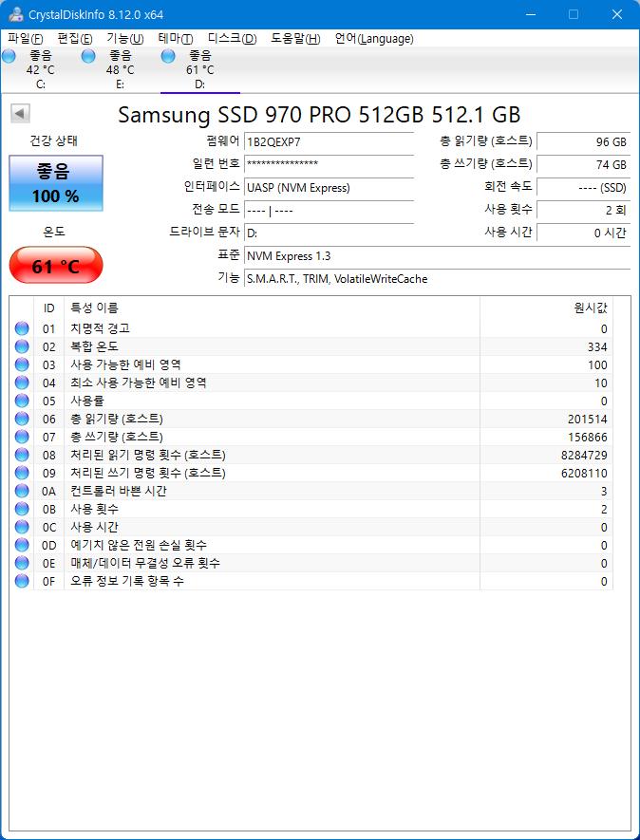This screenshot has width=640, height=840.
Task: Open the 파일(F) menu
Action: (26, 39)
